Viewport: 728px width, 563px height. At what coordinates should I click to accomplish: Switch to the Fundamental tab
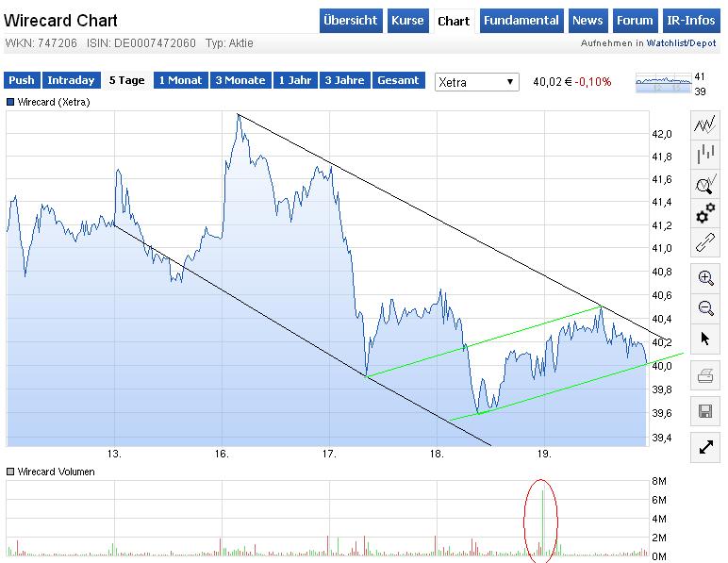[x=521, y=21]
